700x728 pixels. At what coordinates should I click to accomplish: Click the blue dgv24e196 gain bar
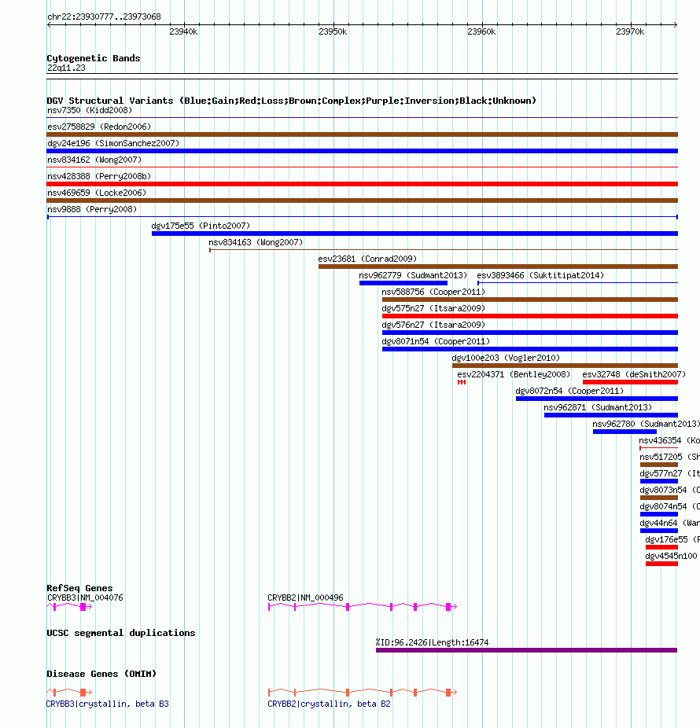pyautogui.click(x=363, y=151)
